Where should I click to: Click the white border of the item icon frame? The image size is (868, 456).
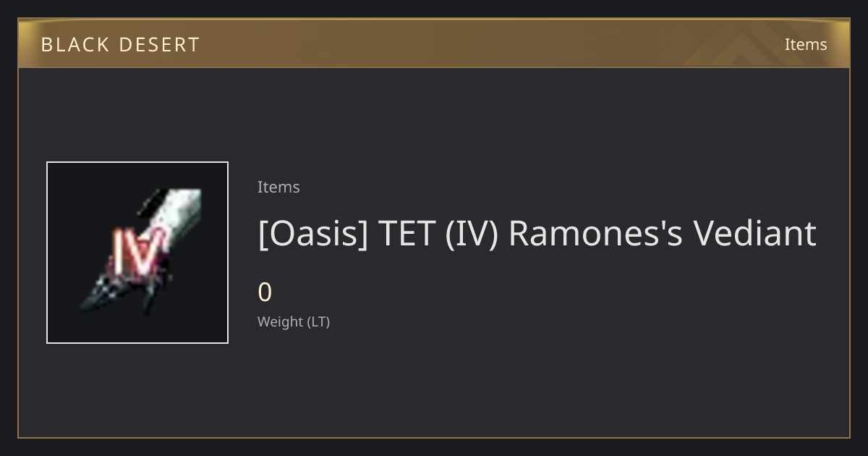coord(137,162)
